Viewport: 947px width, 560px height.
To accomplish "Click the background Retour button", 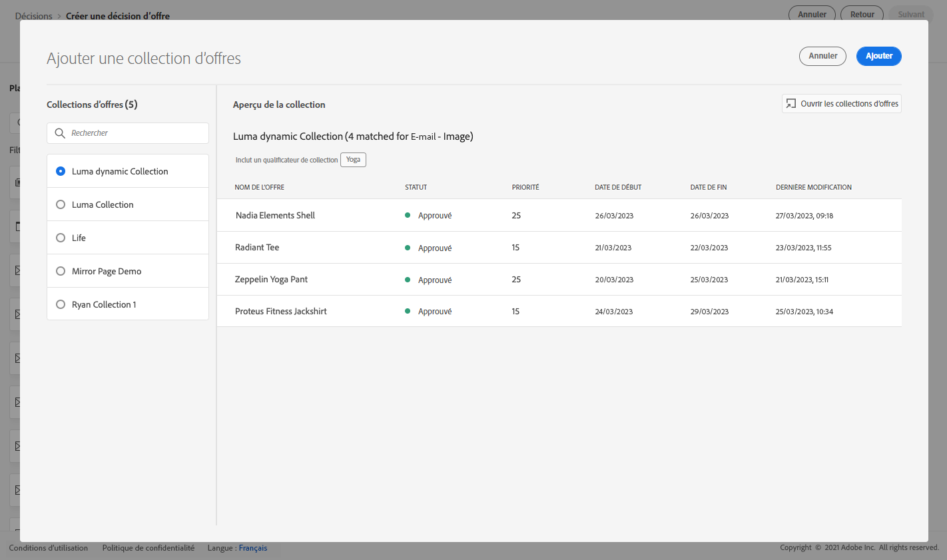I will point(862,14).
